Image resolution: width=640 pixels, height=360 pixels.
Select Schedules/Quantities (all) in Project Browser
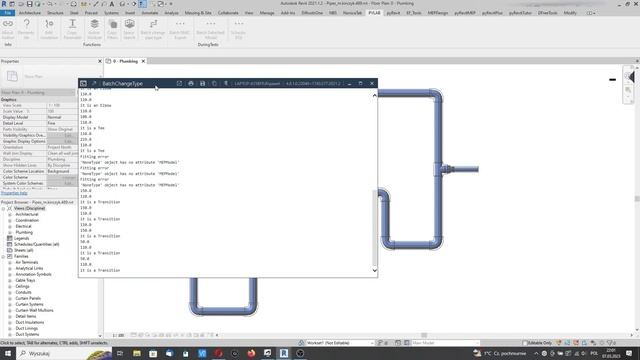[x=37, y=244]
